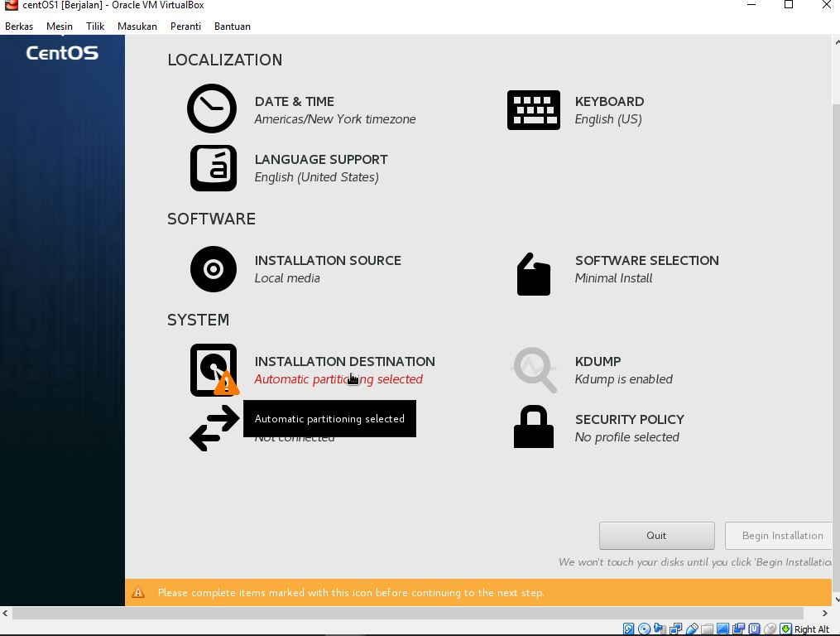Click the VirtualBox USB status icon
The width and height of the screenshot is (840, 636).
[x=692, y=629]
